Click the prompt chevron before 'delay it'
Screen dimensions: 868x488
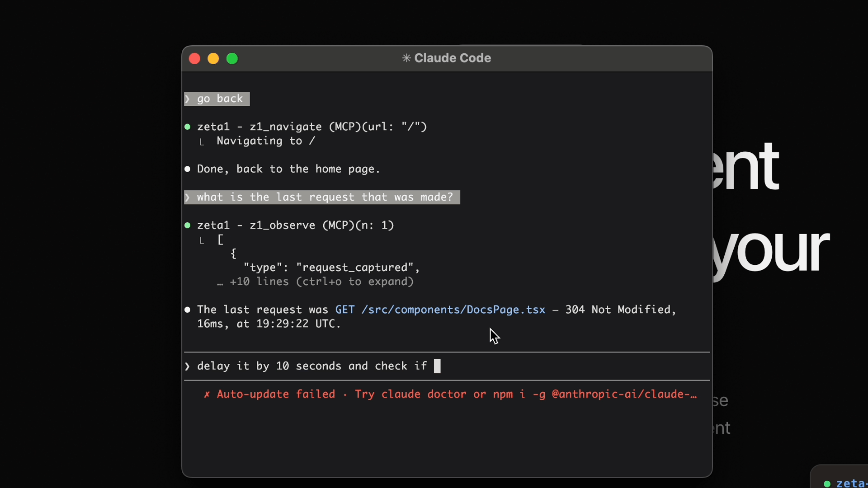tap(188, 366)
